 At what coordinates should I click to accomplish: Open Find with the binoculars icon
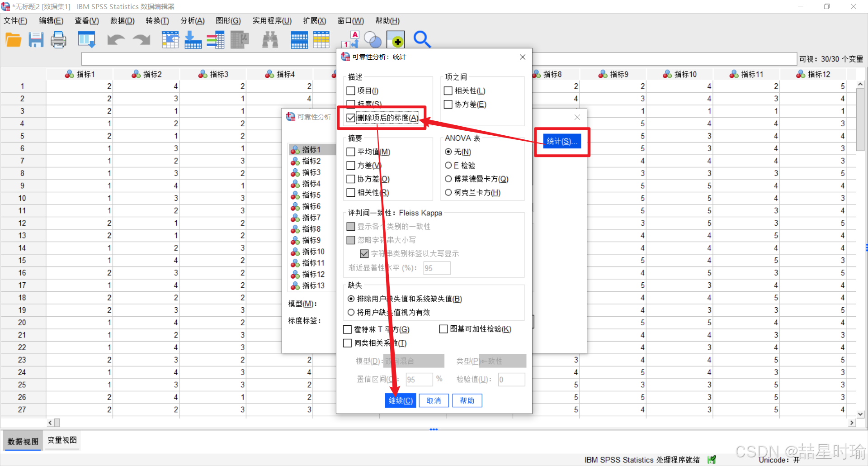(x=270, y=40)
